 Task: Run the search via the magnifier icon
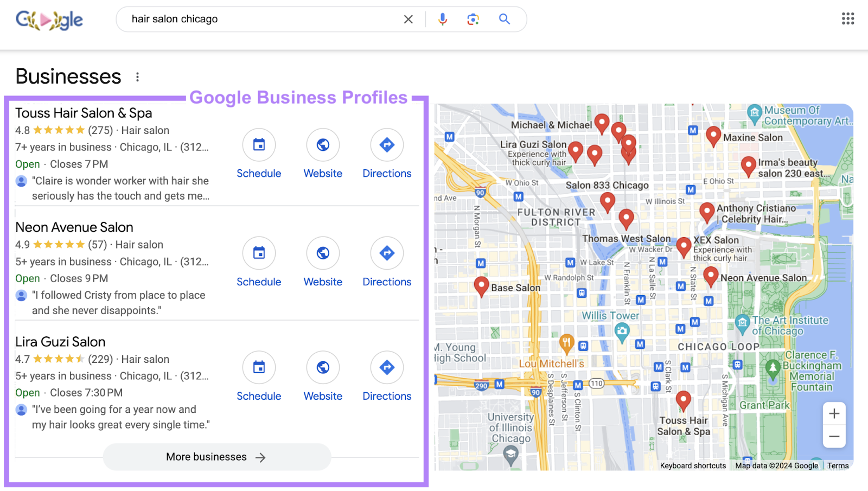coord(504,19)
